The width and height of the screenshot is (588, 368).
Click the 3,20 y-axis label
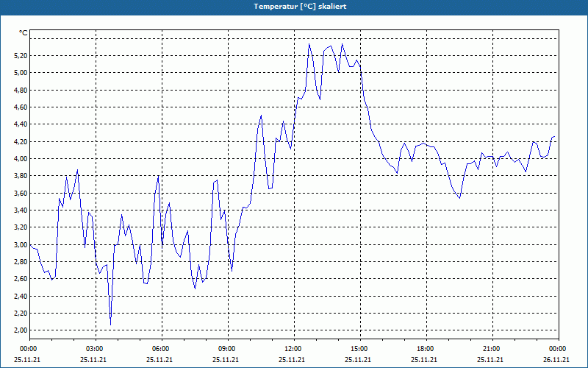click(21, 227)
